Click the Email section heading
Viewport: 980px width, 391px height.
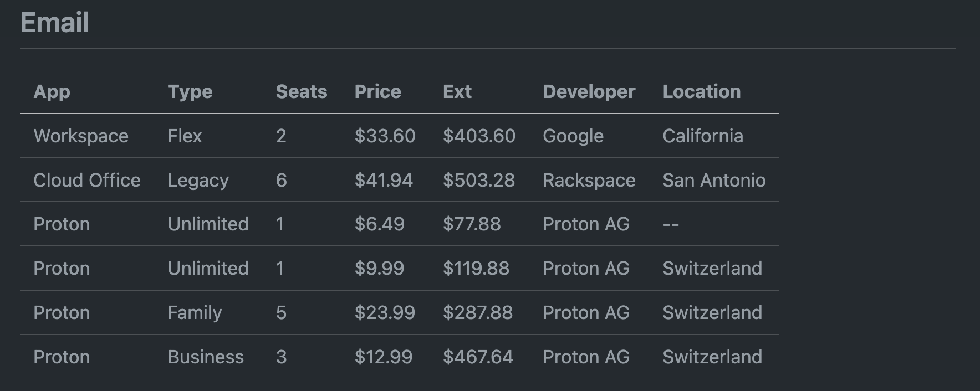(54, 23)
